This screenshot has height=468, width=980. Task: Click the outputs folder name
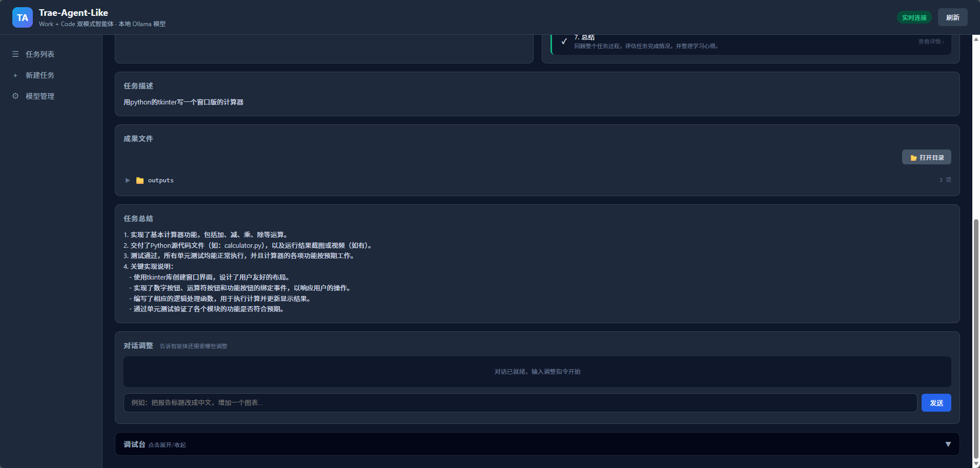[x=161, y=180]
